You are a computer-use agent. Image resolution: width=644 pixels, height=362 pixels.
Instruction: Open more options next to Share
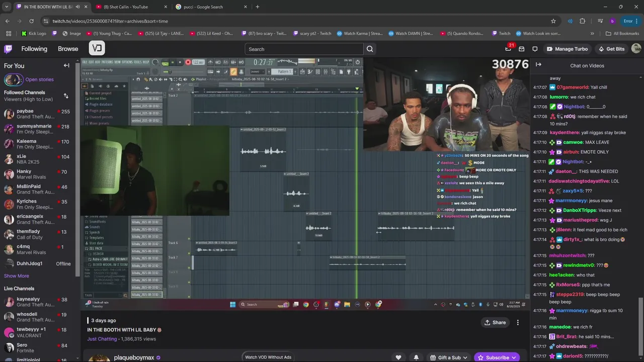point(518,322)
